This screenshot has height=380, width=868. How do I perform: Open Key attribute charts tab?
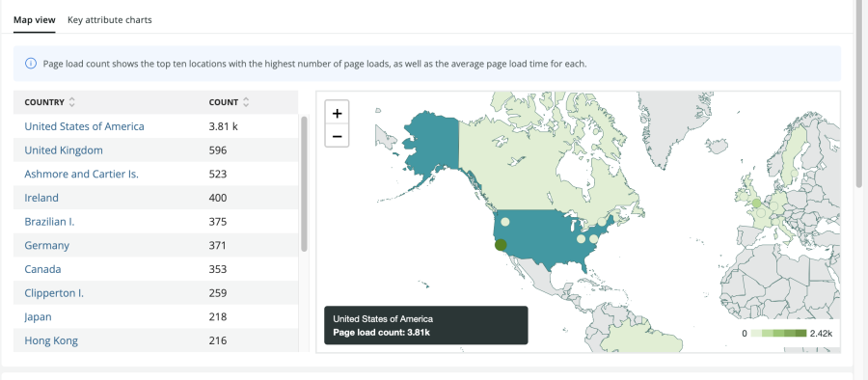110,20
